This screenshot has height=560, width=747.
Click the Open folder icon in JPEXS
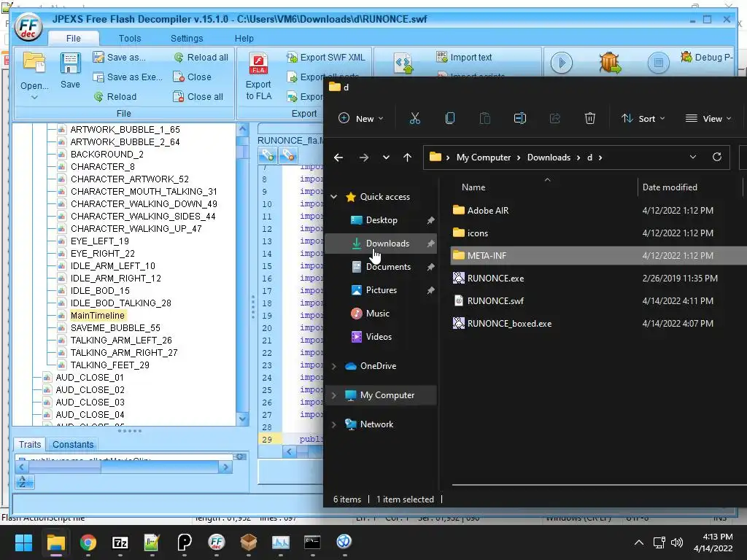pyautogui.click(x=34, y=63)
